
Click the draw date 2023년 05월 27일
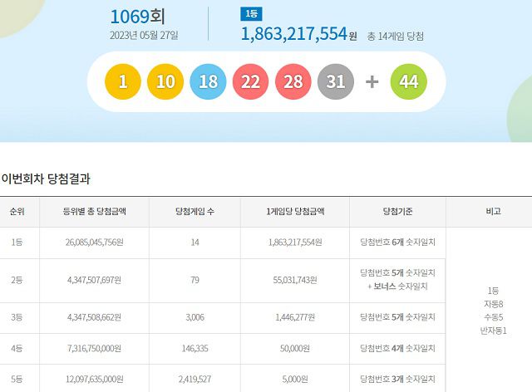pyautogui.click(x=143, y=35)
